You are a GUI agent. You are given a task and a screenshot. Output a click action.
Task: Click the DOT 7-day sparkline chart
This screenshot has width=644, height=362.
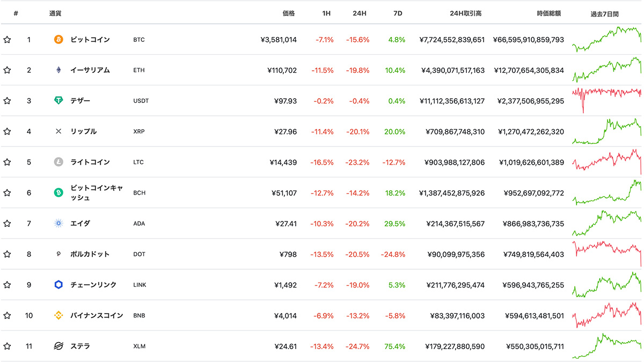(x=607, y=254)
